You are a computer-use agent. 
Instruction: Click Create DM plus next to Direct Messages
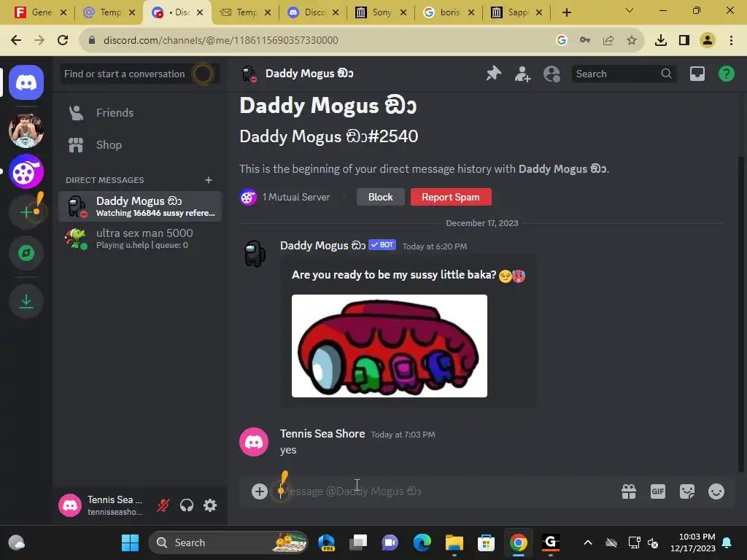point(208,180)
